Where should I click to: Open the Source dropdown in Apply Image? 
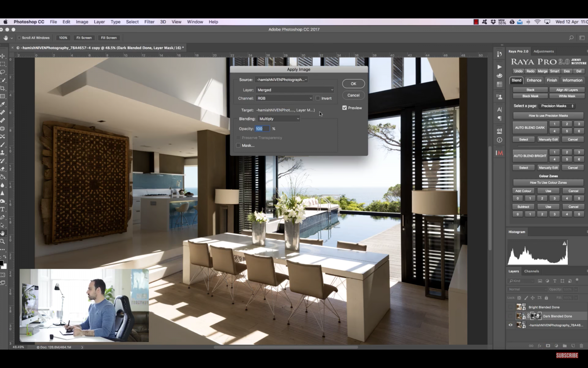pos(281,79)
